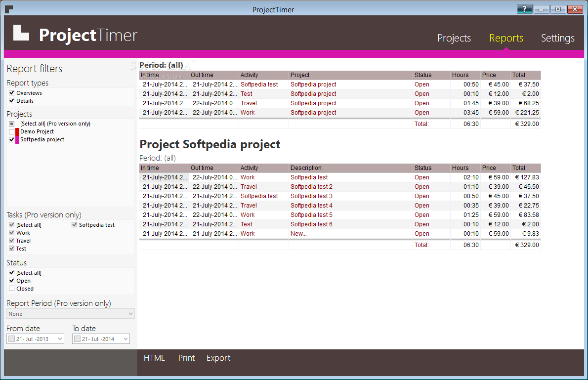Viewport: 588px width, 380px height.
Task: Click the Project Softpedia project heading
Action: click(210, 144)
